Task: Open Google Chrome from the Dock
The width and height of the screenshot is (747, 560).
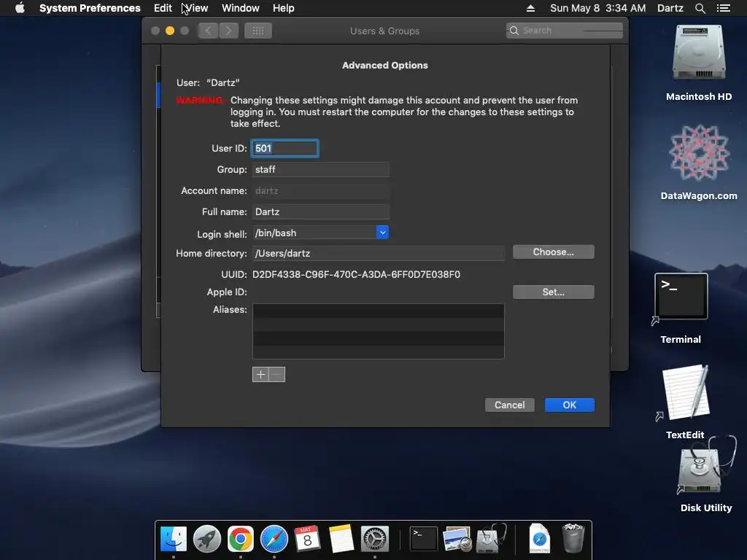Action: click(241, 539)
